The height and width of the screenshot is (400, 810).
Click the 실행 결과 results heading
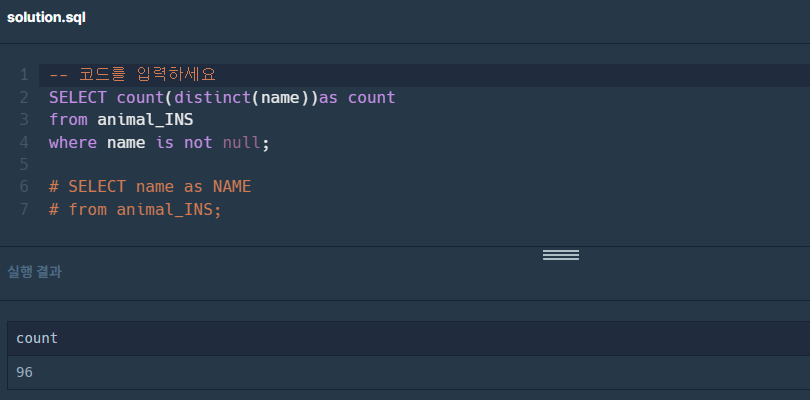34,272
